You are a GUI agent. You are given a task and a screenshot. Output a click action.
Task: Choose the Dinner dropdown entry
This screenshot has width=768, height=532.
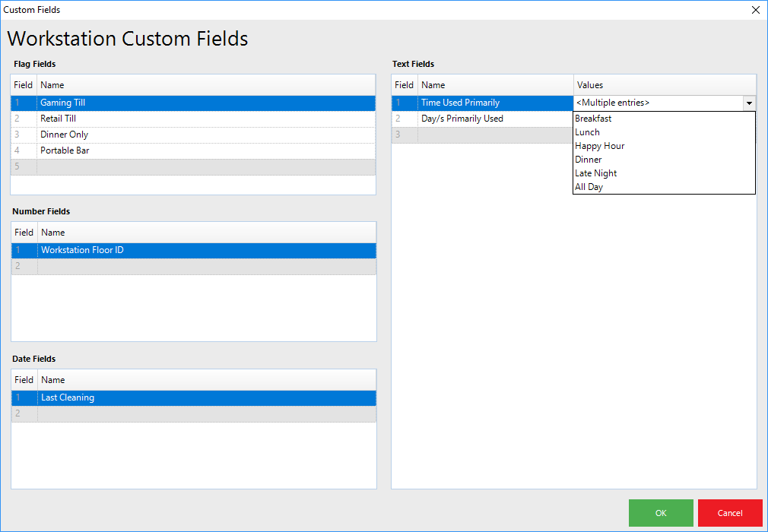588,160
